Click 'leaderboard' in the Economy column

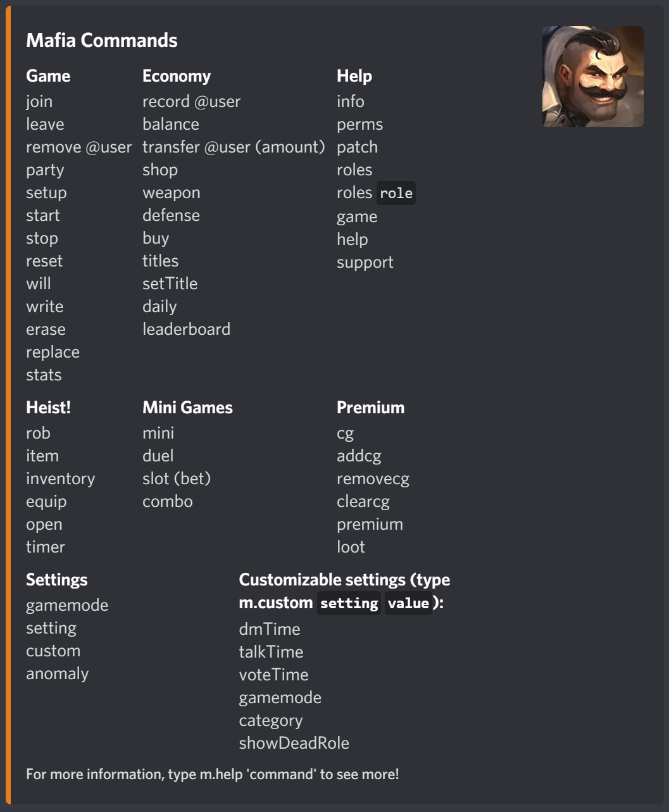[186, 330]
